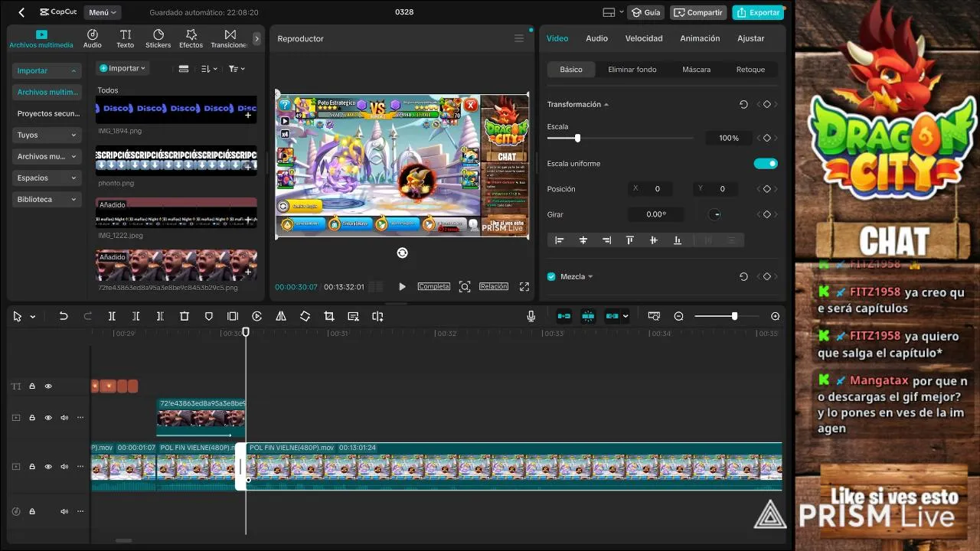The width and height of the screenshot is (980, 551).
Task: Toggle main track magnet snapping button
Action: click(x=564, y=316)
